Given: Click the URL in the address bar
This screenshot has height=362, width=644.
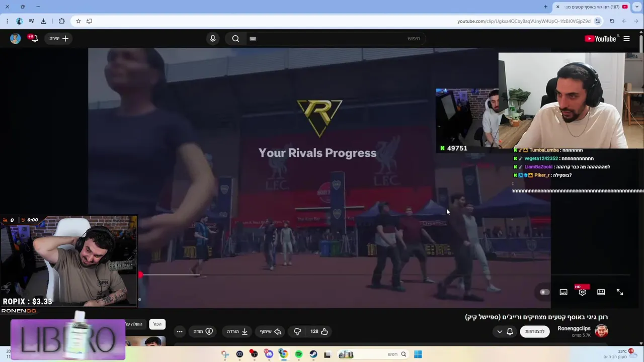Looking at the screenshot, I should (x=524, y=21).
